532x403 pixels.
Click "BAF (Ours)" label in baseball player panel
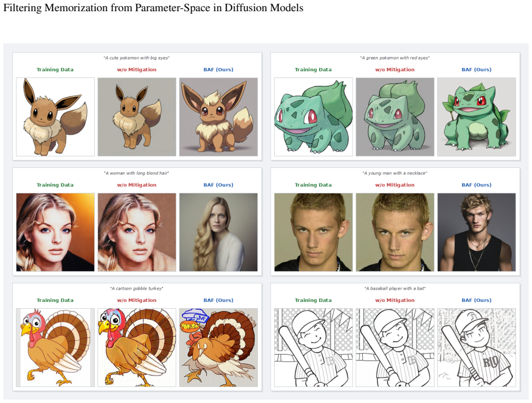477,300
